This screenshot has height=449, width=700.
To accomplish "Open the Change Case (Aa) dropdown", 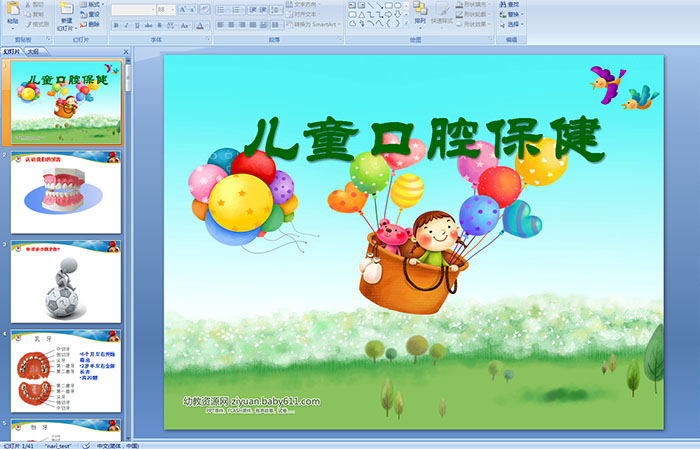I will click(185, 25).
